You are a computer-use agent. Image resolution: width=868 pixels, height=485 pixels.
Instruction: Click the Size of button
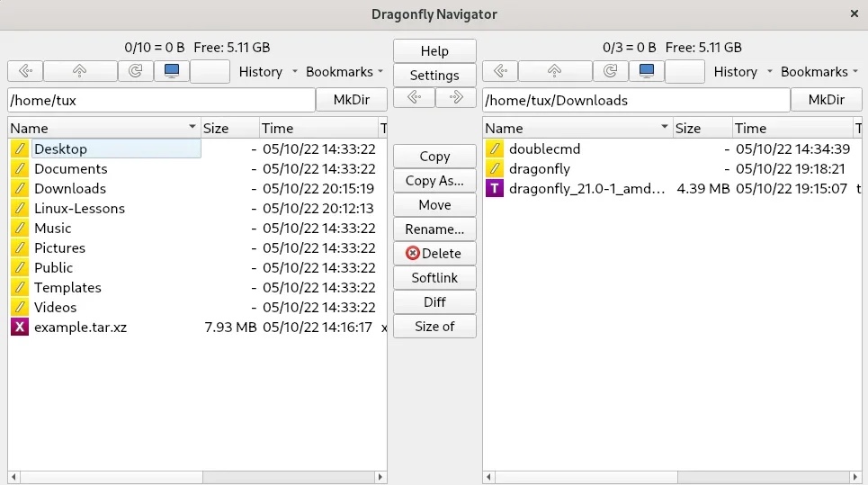tap(434, 327)
